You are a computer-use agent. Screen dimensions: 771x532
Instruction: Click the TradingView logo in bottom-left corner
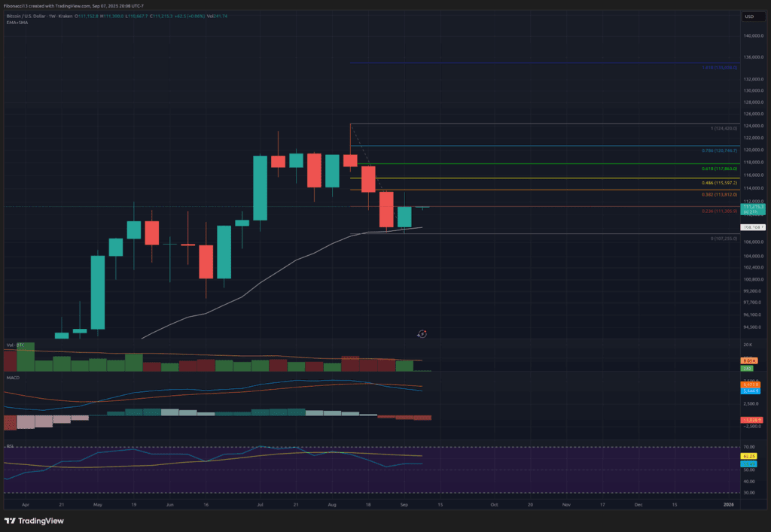click(x=34, y=521)
